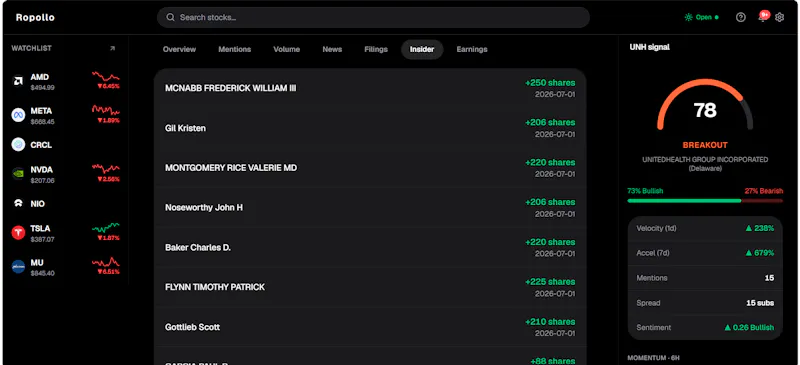Select the Gil Kristen insider row
This screenshot has width=800, height=365.
(370, 128)
